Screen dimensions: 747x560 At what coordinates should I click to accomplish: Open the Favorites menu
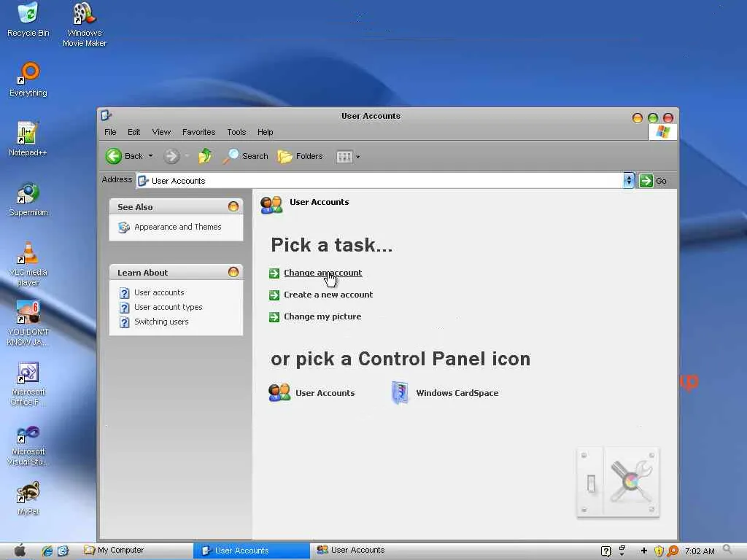coord(198,132)
